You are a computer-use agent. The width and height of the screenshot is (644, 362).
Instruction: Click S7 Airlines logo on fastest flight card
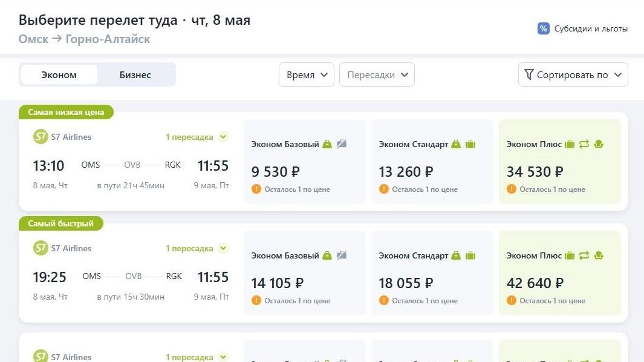coord(41,248)
